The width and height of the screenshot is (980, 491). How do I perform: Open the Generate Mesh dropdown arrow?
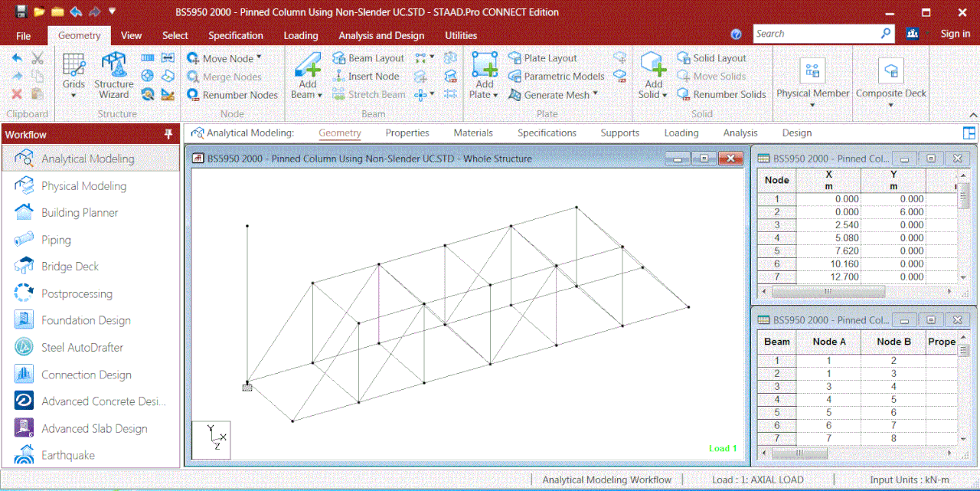(595, 94)
